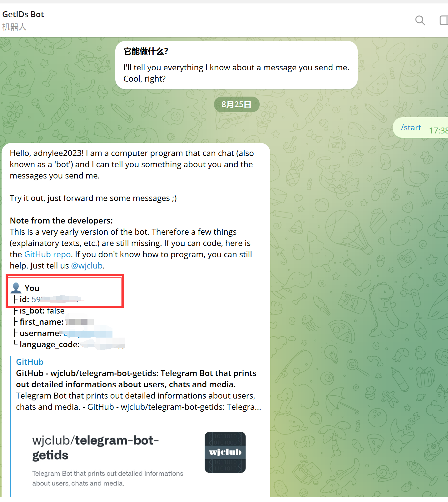Click the 它能做什么? bot description bubble

(x=236, y=65)
